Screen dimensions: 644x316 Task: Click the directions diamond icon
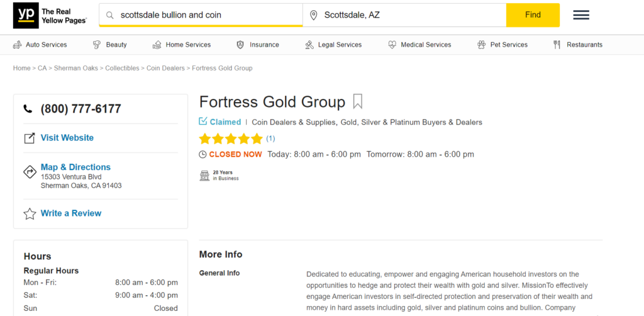(x=30, y=172)
